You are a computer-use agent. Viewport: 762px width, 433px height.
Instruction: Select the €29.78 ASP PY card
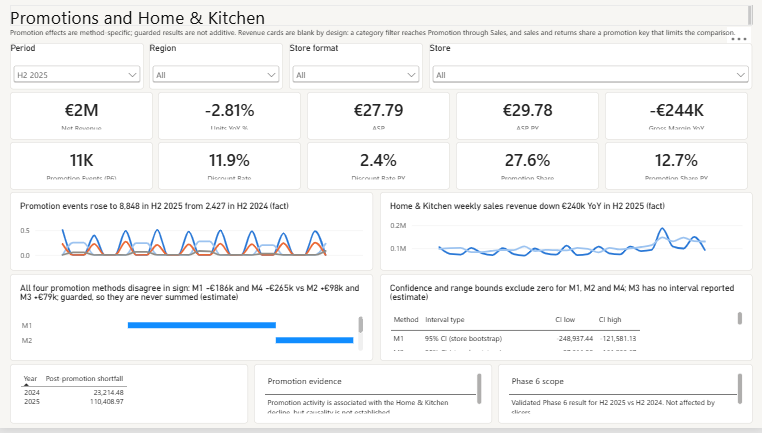click(527, 116)
